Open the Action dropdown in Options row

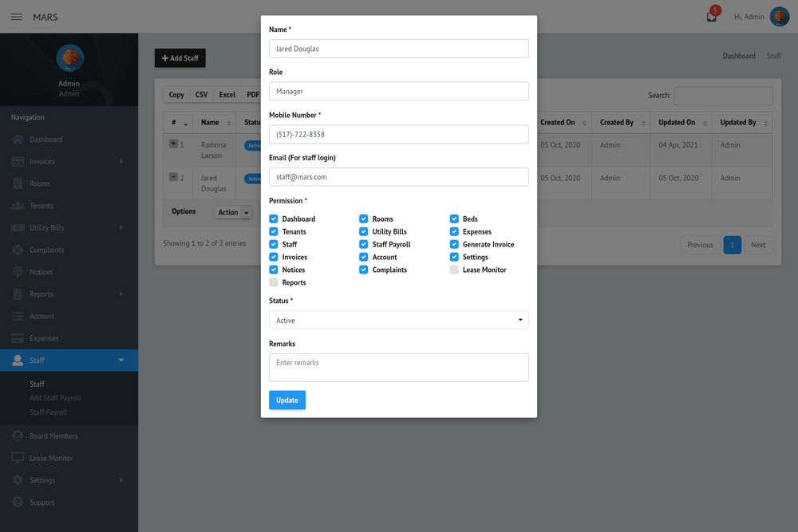232,212
